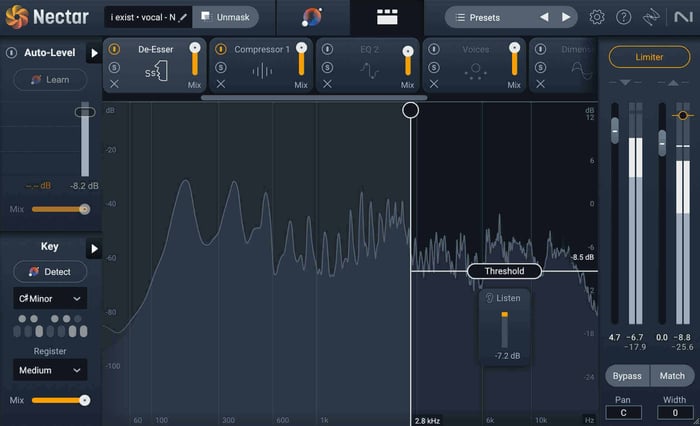Click the module chain horizontal scrollbar
Screen dimensions: 700x426
(x=314, y=97)
